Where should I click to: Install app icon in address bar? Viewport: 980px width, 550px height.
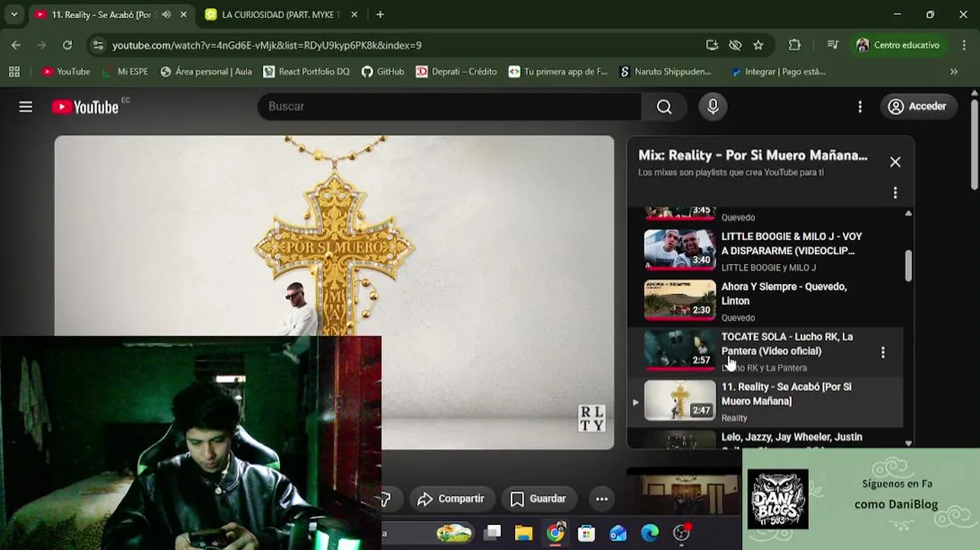coord(712,45)
